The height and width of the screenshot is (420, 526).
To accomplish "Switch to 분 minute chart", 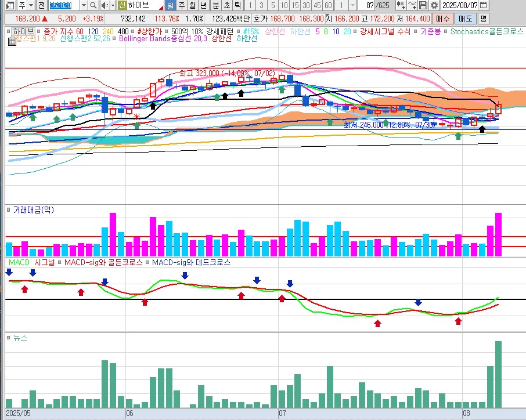I will click(x=216, y=5).
